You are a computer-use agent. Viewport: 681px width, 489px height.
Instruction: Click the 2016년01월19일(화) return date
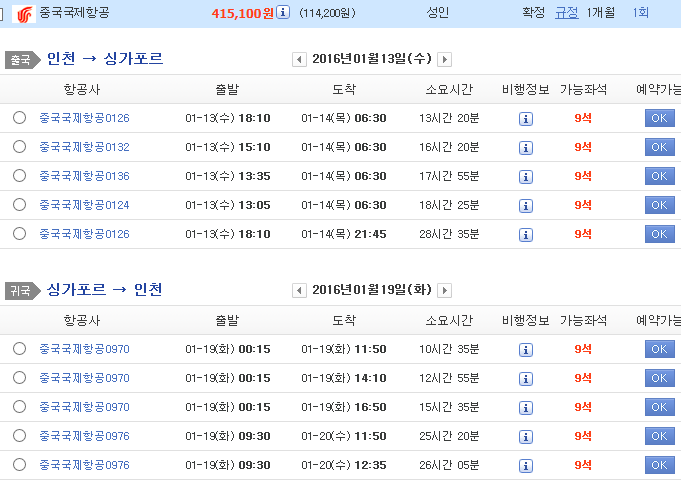pos(372,290)
